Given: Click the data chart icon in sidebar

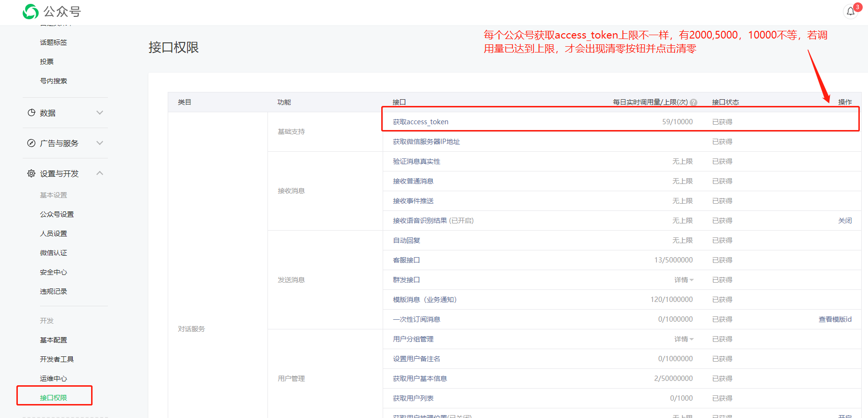Looking at the screenshot, I should pos(31,113).
